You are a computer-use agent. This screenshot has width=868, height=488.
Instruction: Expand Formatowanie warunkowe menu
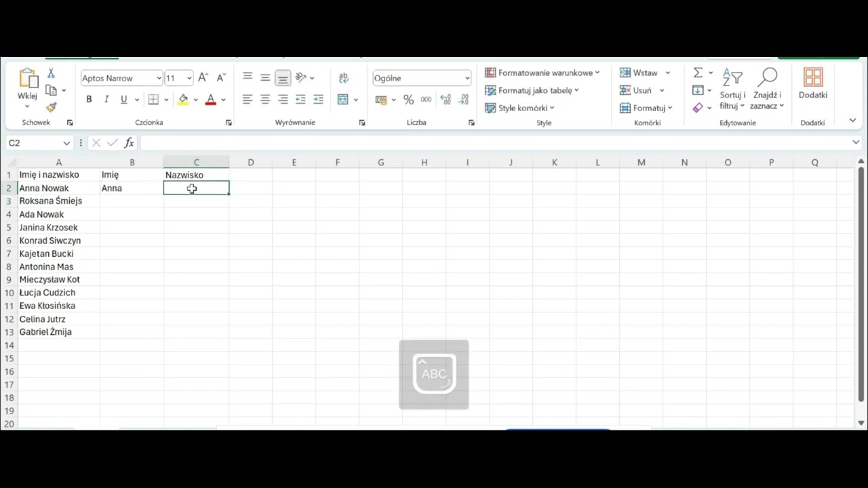[x=542, y=73]
